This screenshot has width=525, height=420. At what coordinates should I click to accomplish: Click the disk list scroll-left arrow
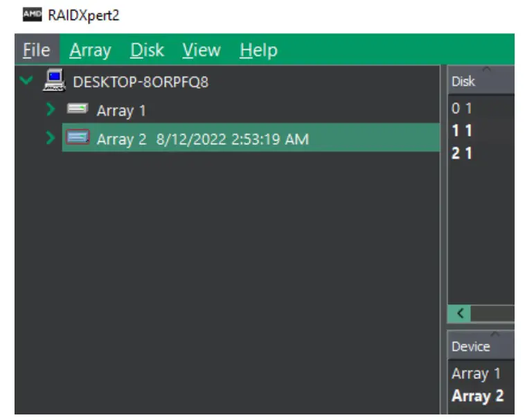[459, 313]
